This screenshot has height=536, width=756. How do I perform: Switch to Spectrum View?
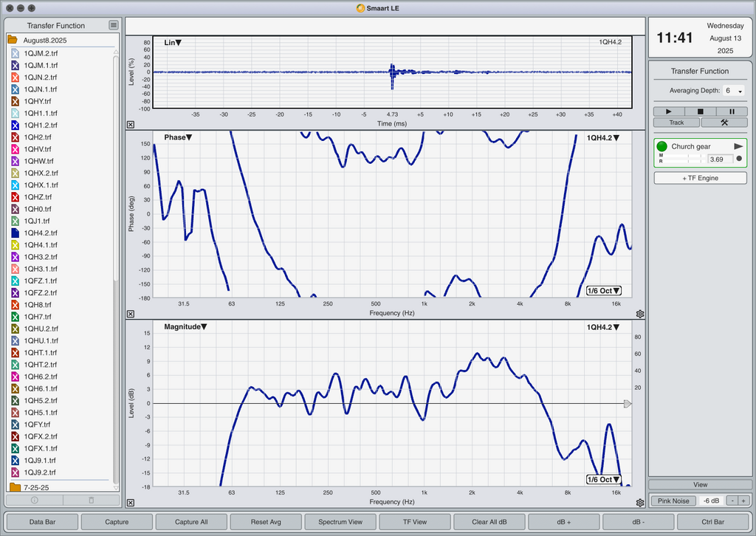(340, 521)
